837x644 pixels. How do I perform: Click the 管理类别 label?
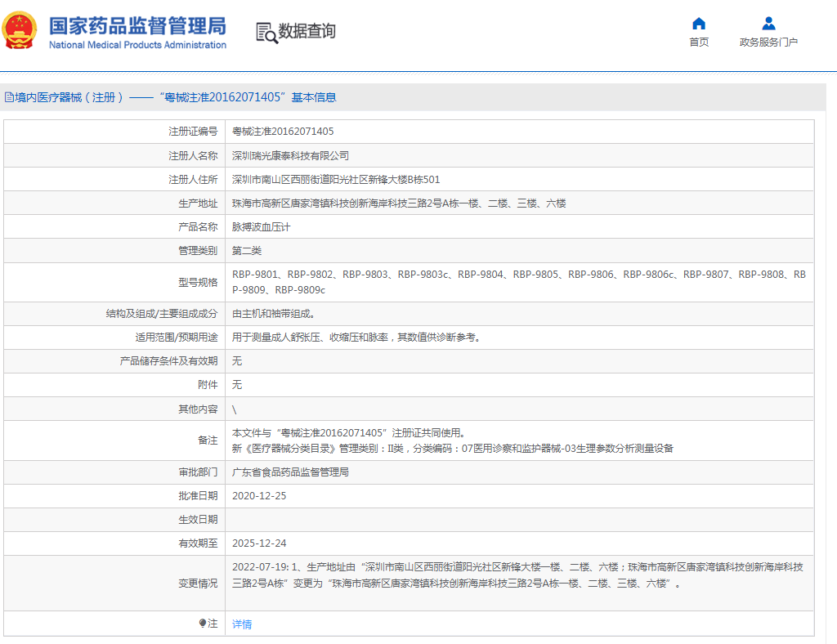pyautogui.click(x=198, y=250)
